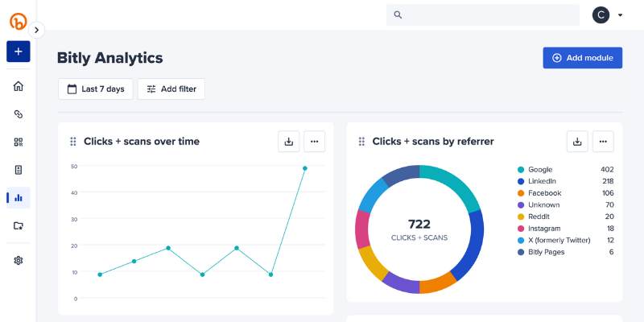Click the Instagram legend color dot
644x322 pixels.
click(x=521, y=229)
